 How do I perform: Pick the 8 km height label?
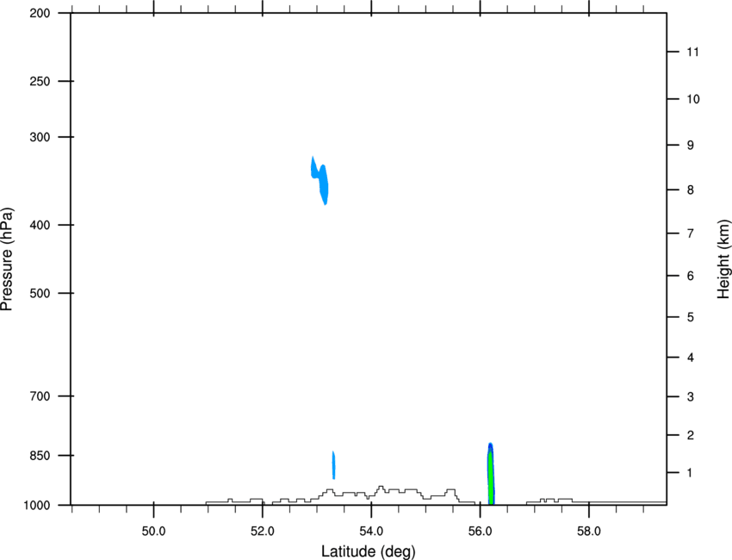(691, 190)
